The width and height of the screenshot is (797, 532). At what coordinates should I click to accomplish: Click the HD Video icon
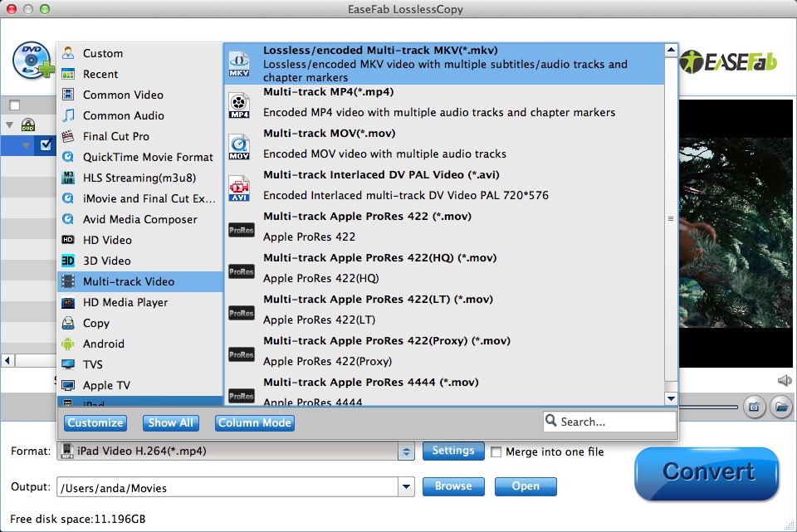[x=67, y=240]
